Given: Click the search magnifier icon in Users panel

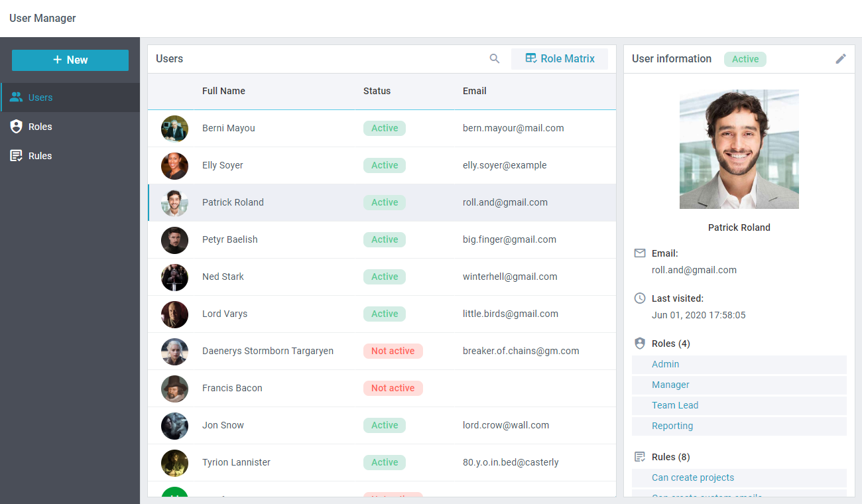Looking at the screenshot, I should pos(495,59).
